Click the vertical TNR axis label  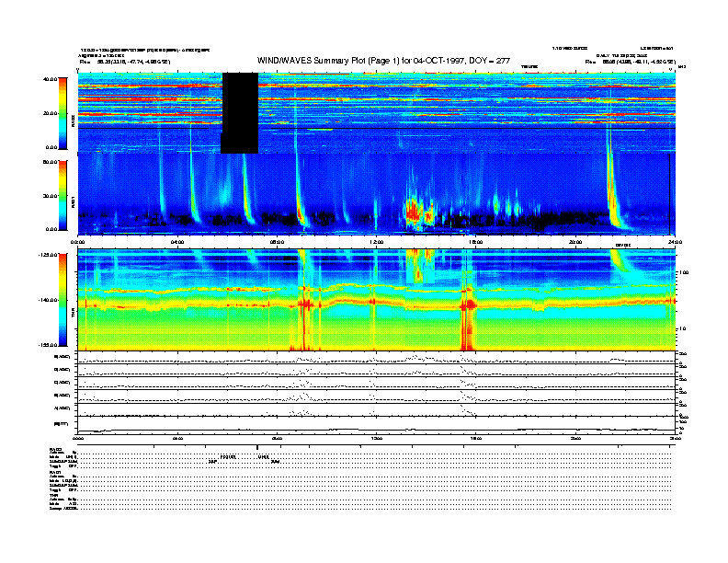74,314
